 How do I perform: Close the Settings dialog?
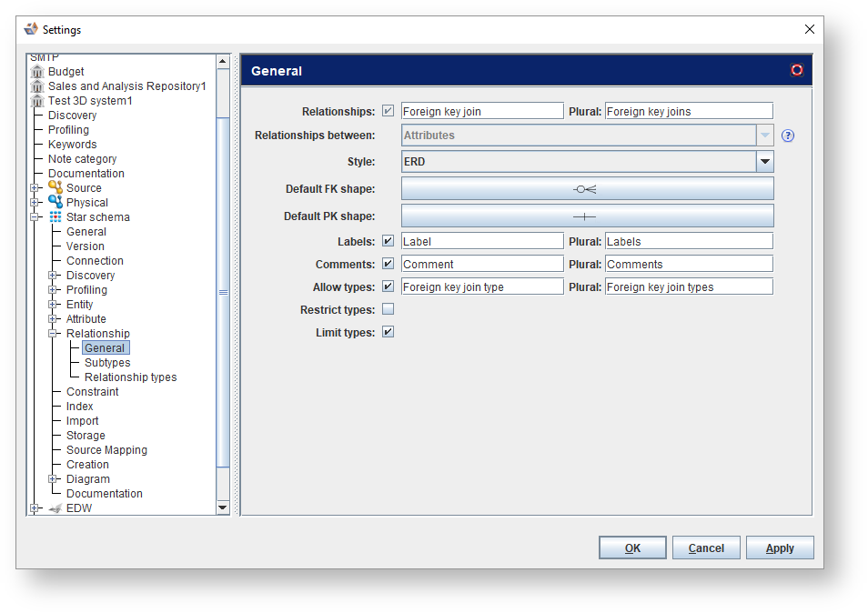click(x=810, y=29)
